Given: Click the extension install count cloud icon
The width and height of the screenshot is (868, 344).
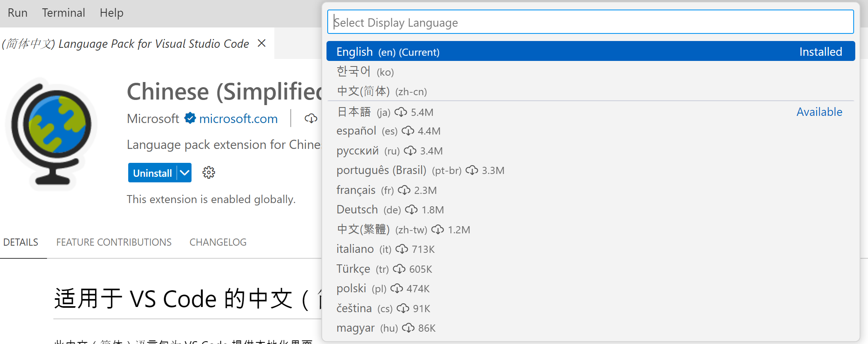Looking at the screenshot, I should pyautogui.click(x=311, y=118).
